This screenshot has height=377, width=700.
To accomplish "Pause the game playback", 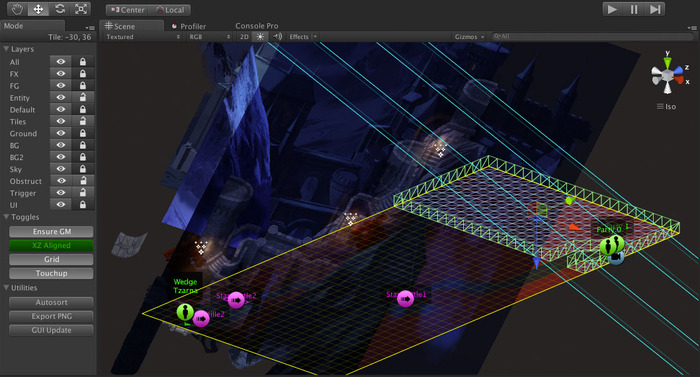I will pyautogui.click(x=634, y=9).
